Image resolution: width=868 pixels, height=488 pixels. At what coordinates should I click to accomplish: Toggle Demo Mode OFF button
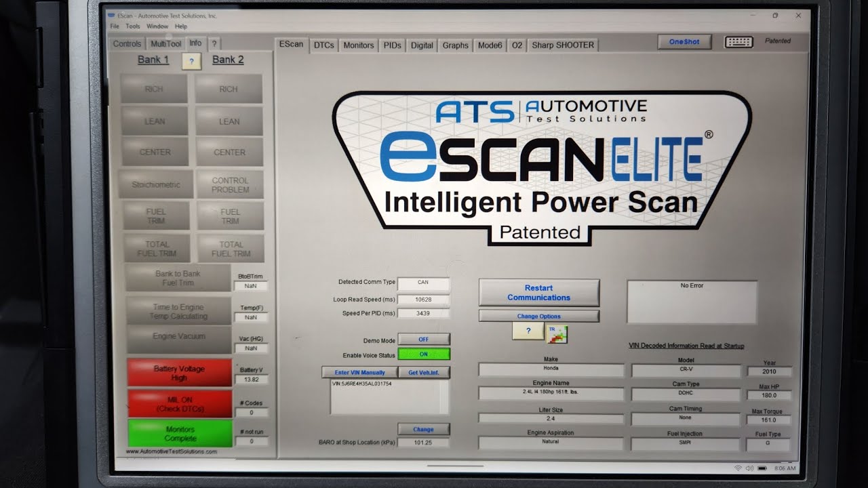(x=423, y=340)
